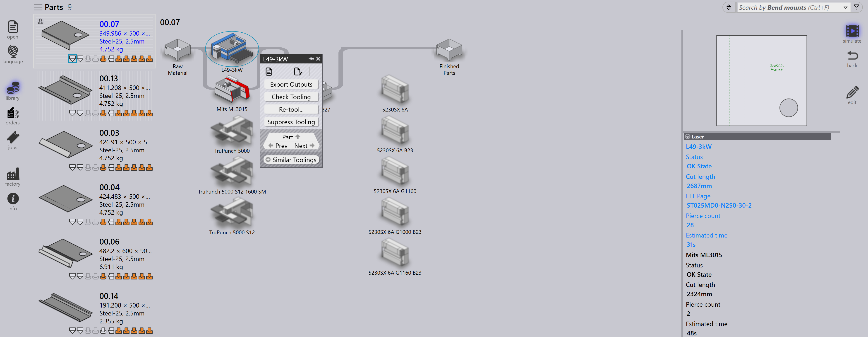Click the estimated time value 48s

pos(691,333)
